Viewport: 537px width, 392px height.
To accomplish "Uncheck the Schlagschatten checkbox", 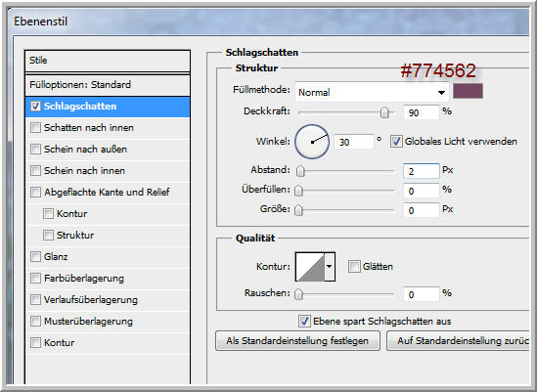I will point(35,107).
